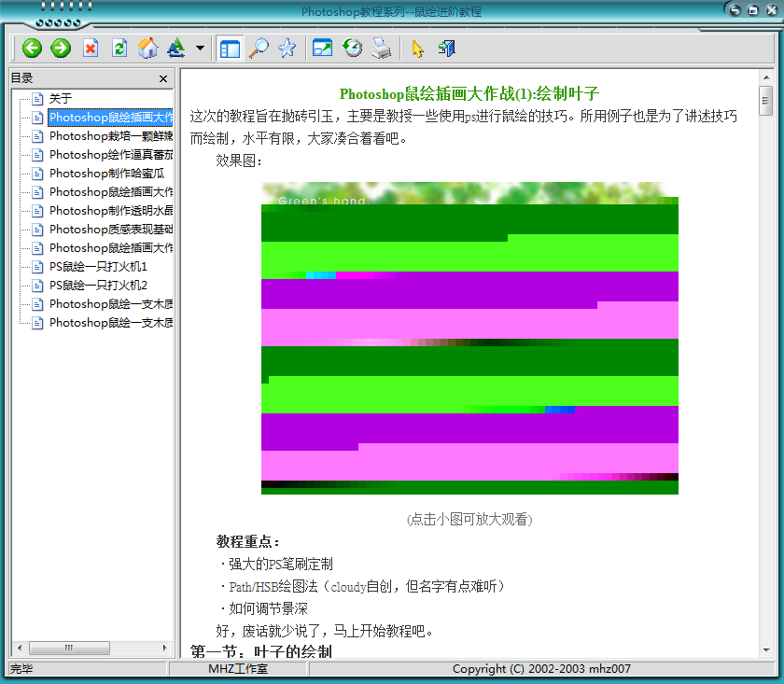Open History with the clock icon
The height and width of the screenshot is (684, 784).
[x=350, y=48]
